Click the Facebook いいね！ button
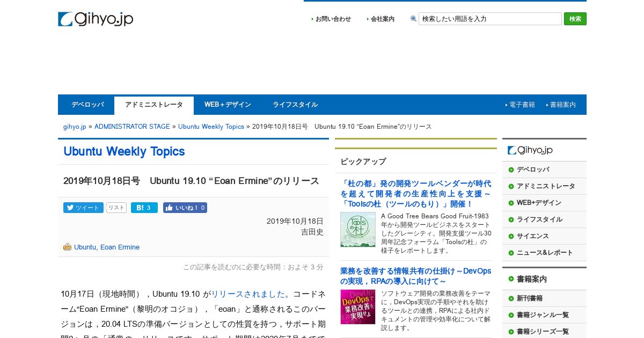This screenshot has width=644, height=338. 185,208
